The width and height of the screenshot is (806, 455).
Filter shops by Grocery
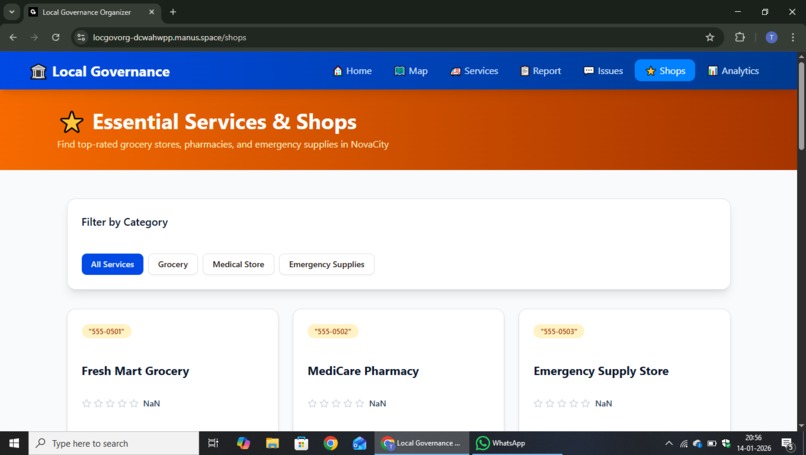(173, 264)
